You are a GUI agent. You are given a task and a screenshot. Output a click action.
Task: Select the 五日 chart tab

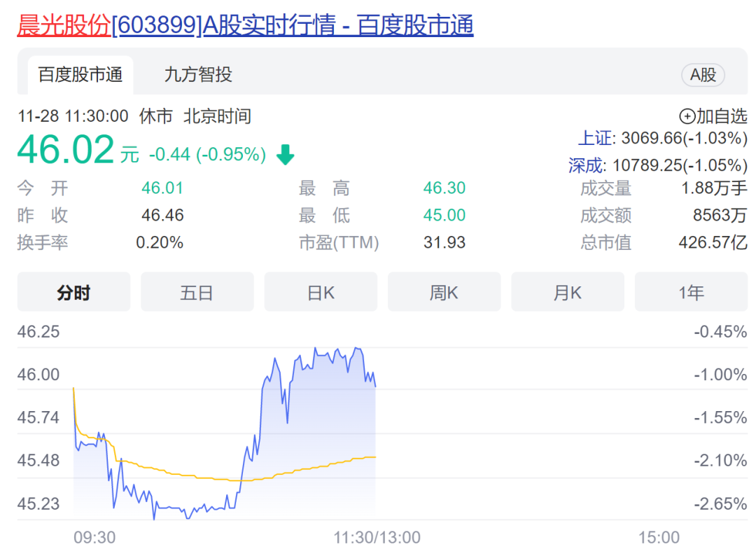pyautogui.click(x=197, y=292)
